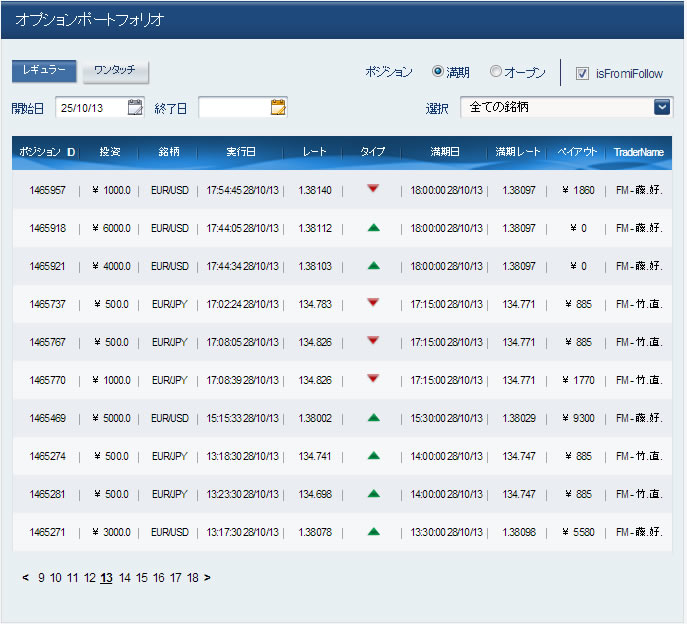The width and height of the screenshot is (687, 624).
Task: Switch to the ワンタッチ tab
Action: (116, 71)
